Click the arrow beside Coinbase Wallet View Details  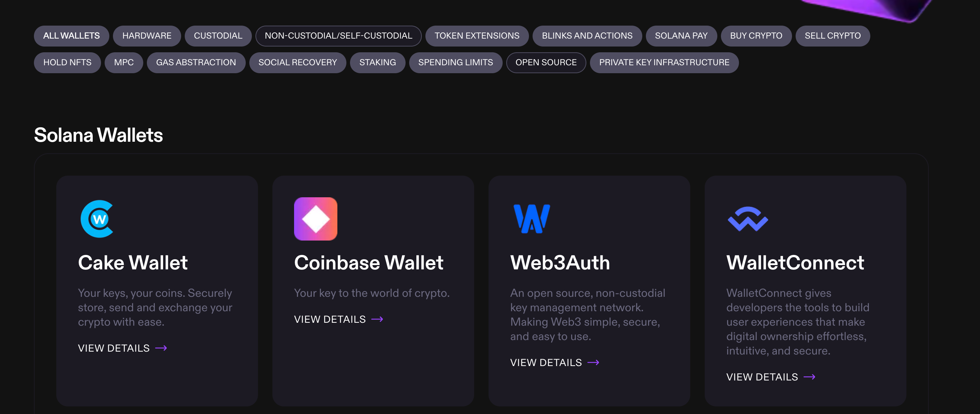coord(377,320)
